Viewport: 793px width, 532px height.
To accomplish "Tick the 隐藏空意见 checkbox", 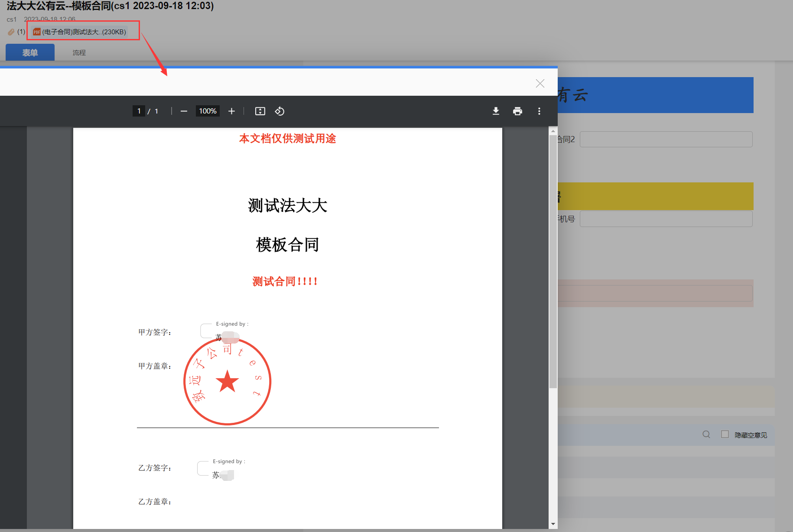I will (725, 435).
